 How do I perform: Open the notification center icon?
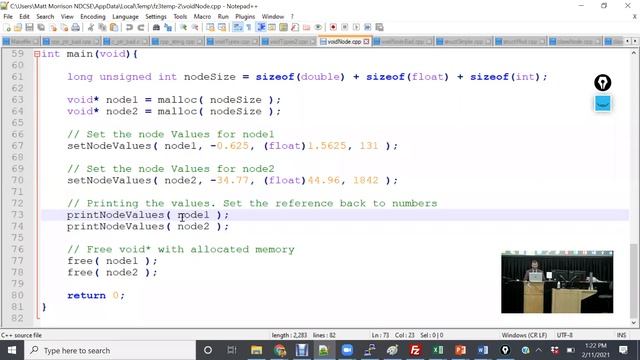[623, 350]
